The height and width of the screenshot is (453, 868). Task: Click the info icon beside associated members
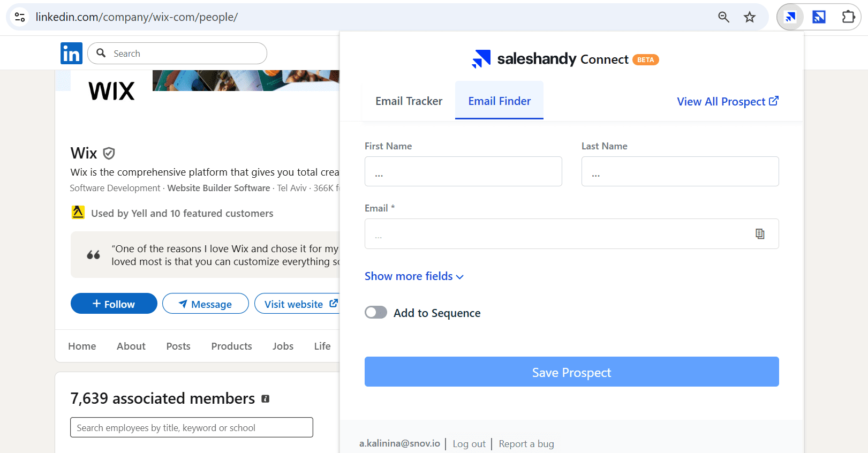click(x=265, y=399)
